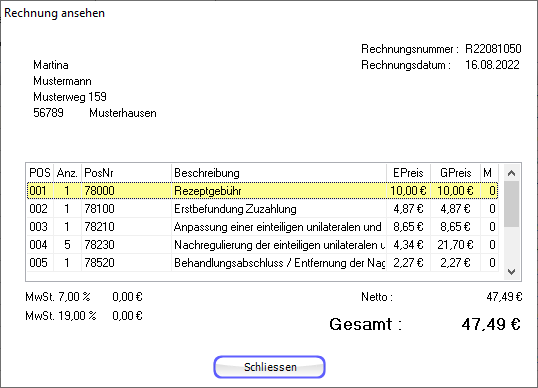Click the Anz. column header

[67, 173]
